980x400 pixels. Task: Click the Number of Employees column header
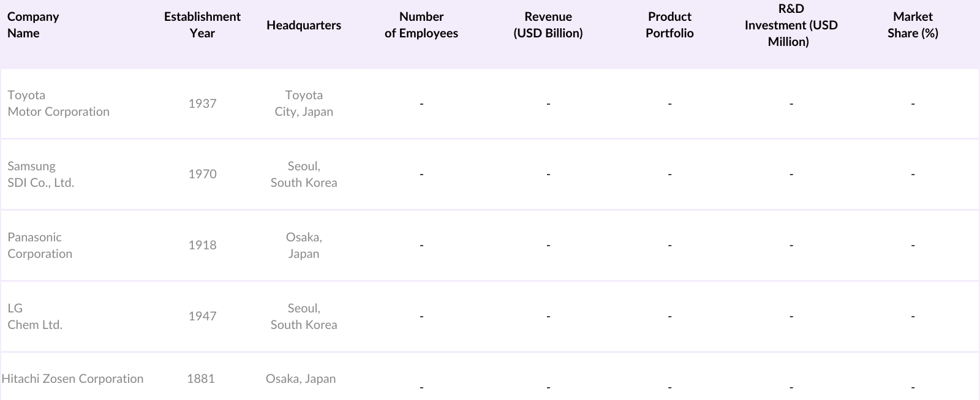pyautogui.click(x=421, y=25)
